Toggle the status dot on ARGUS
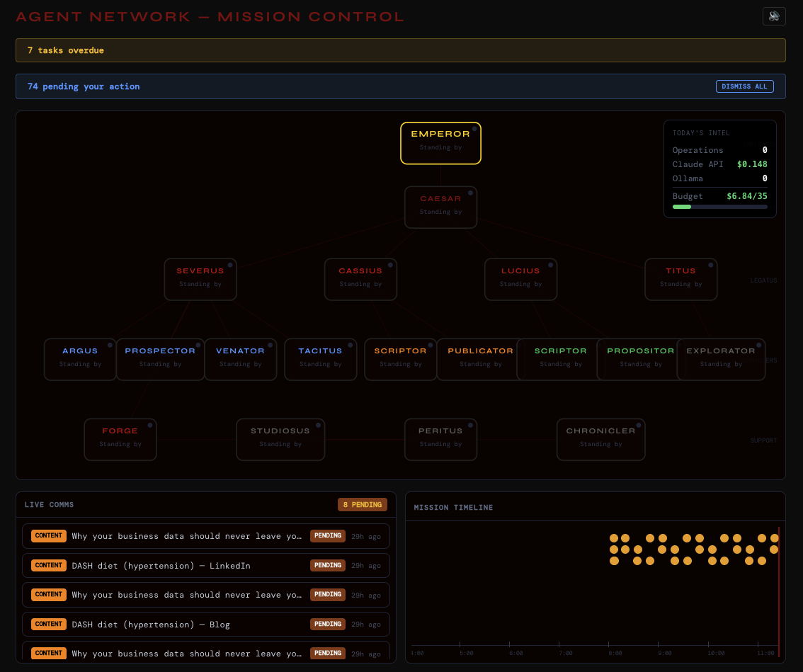The width and height of the screenshot is (803, 672). point(110,344)
